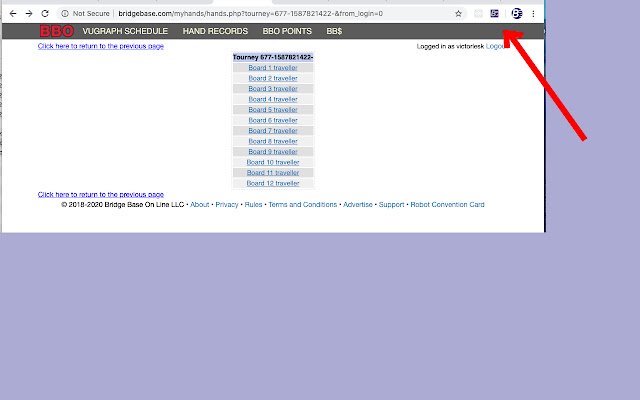Click the Not Secure site info icon
640x400 pixels.
click(x=65, y=13)
